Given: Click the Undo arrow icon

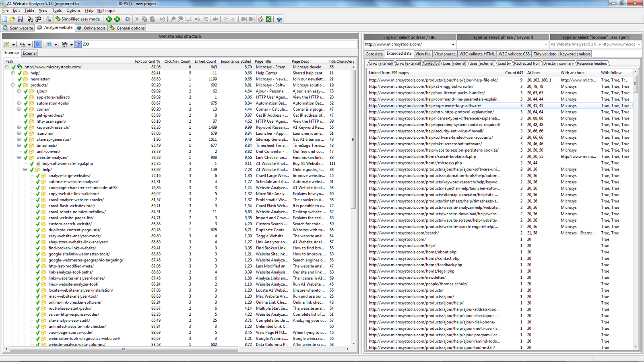Looking at the screenshot, I should tap(163, 19).
